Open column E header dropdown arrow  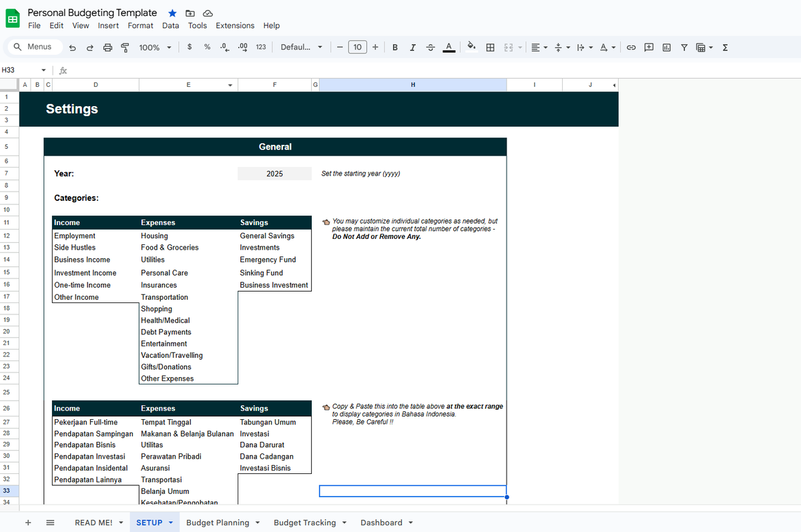pos(230,85)
